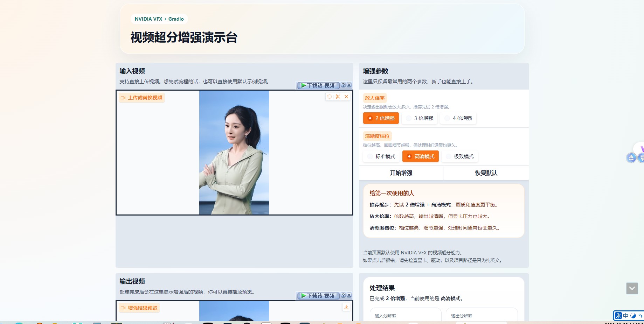Image resolution: width=644 pixels, height=324 pixels.
Task: Click the 中 language icon in IME toolbar
Action: (x=625, y=316)
